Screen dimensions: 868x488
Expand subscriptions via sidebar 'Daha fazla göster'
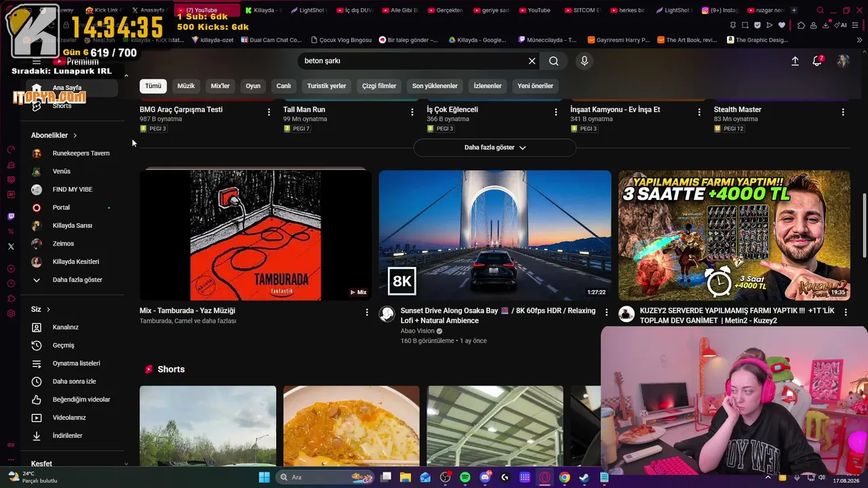click(73, 280)
